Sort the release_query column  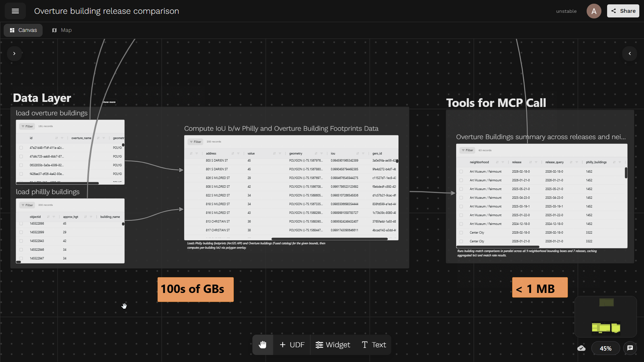571,162
